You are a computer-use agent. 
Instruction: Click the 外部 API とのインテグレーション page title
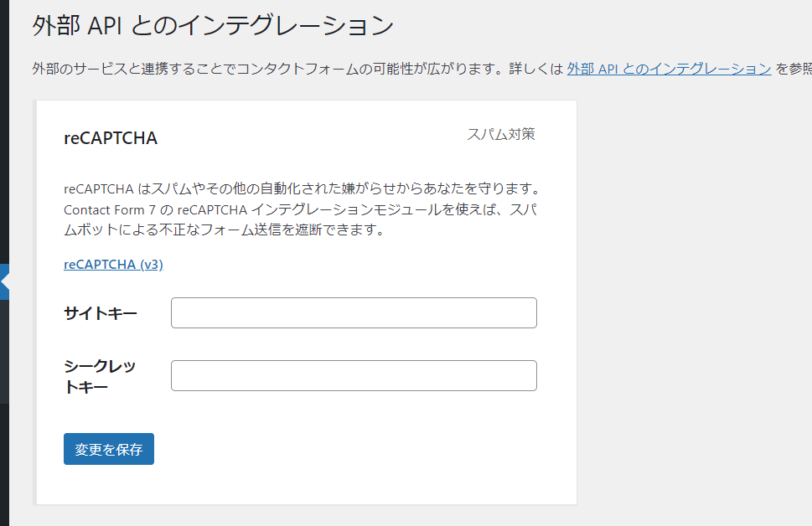click(x=213, y=26)
